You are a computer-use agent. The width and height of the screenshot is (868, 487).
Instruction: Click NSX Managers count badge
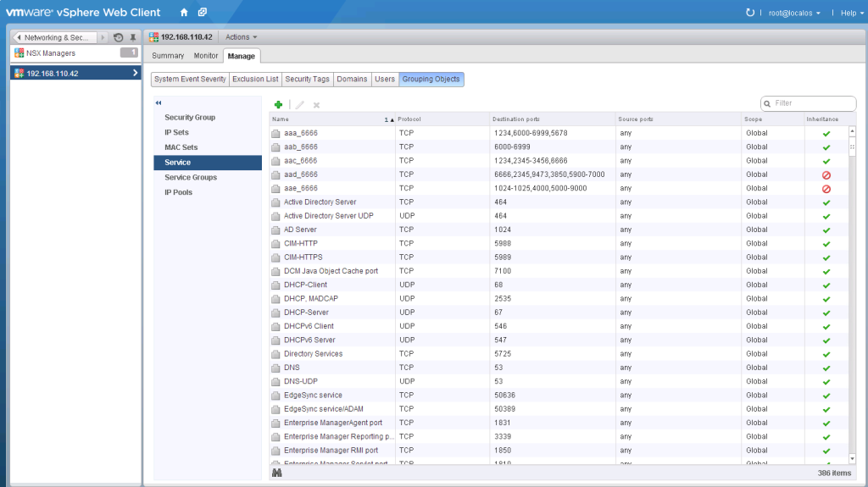(x=129, y=53)
